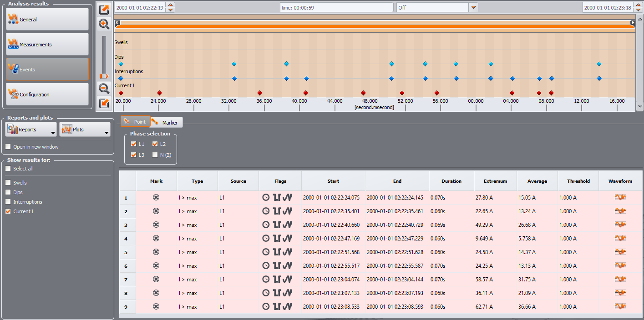This screenshot has height=320, width=644.
Task: Sort by the Extremum column header
Action: 496,181
